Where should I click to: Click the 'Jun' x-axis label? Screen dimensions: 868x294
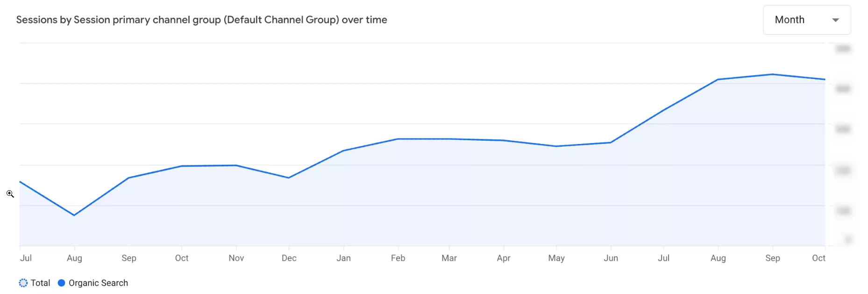click(x=611, y=258)
